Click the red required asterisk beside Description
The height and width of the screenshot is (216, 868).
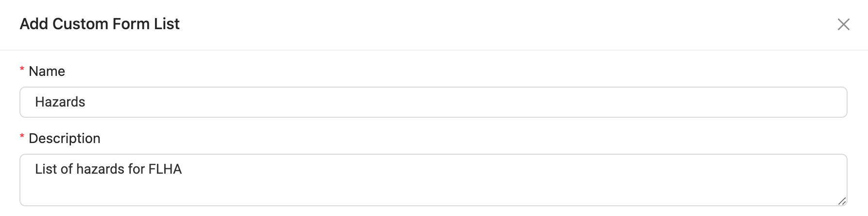pos(22,137)
